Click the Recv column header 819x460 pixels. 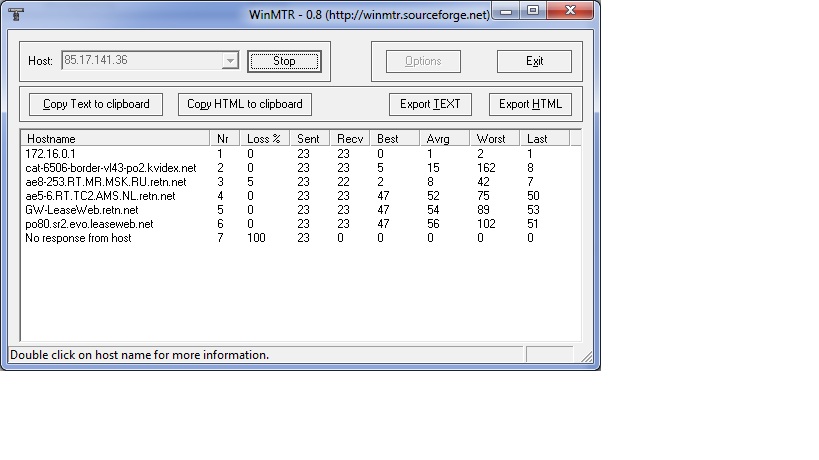(x=349, y=139)
